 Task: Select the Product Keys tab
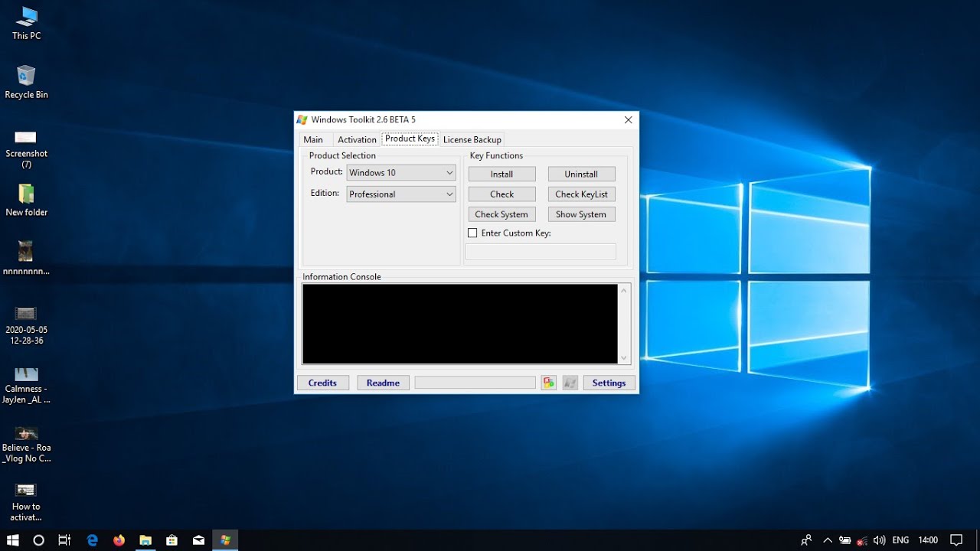coord(410,139)
